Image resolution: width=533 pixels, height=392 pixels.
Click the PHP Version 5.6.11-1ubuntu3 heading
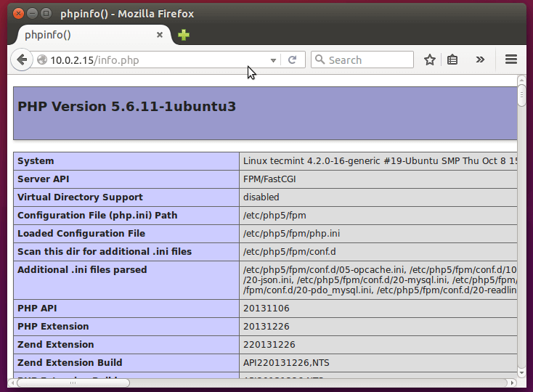[127, 107]
